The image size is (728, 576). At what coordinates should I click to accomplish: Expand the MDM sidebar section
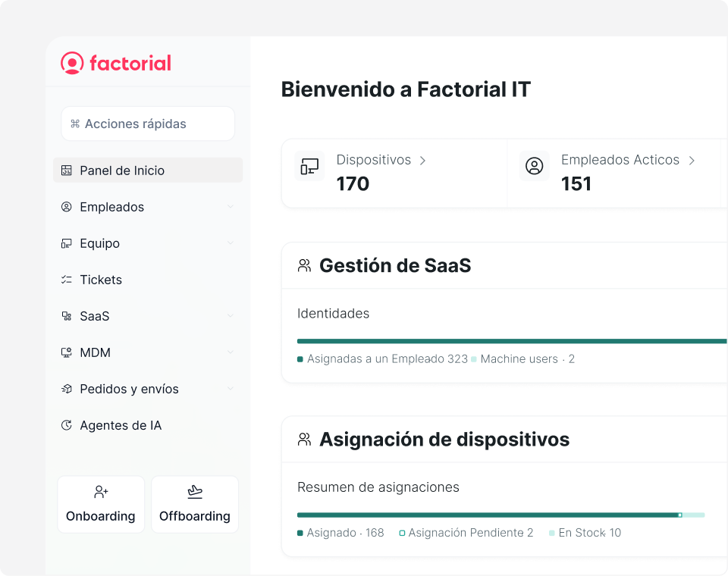(231, 352)
